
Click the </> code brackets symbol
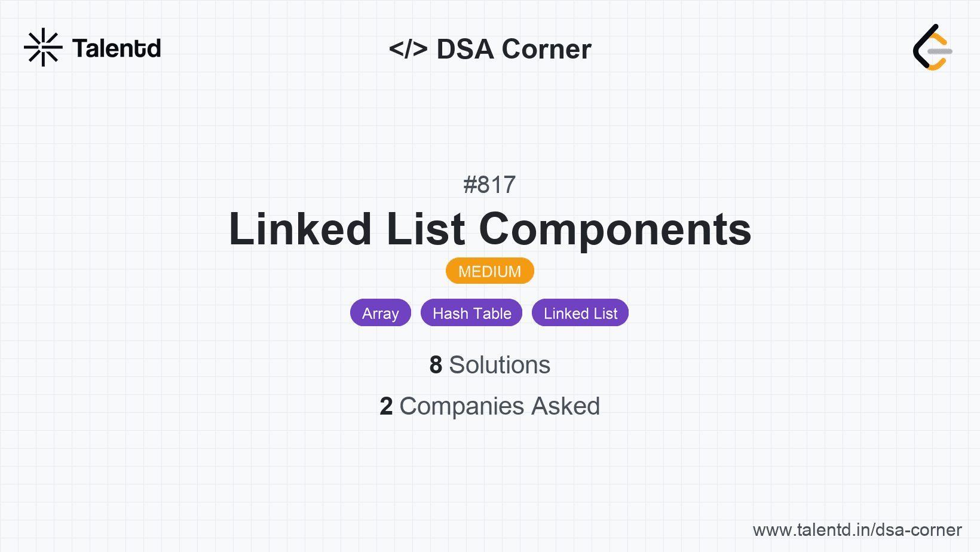point(408,49)
